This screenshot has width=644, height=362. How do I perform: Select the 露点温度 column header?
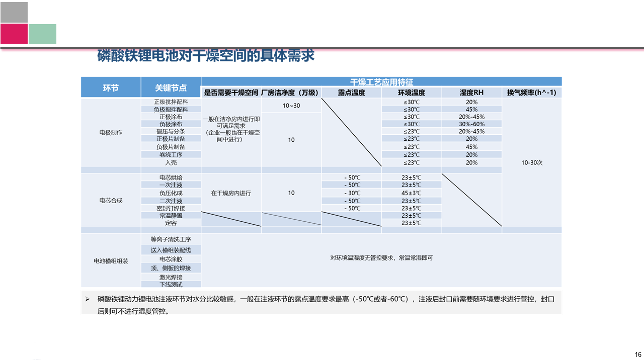pos(351,93)
